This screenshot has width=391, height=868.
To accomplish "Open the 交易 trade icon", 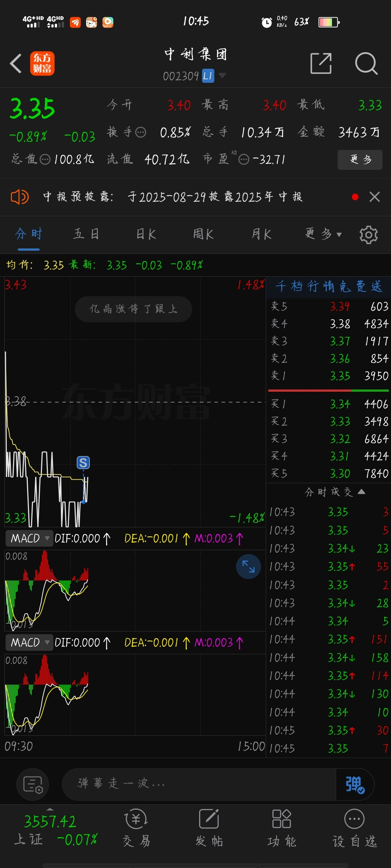I will [x=136, y=829].
